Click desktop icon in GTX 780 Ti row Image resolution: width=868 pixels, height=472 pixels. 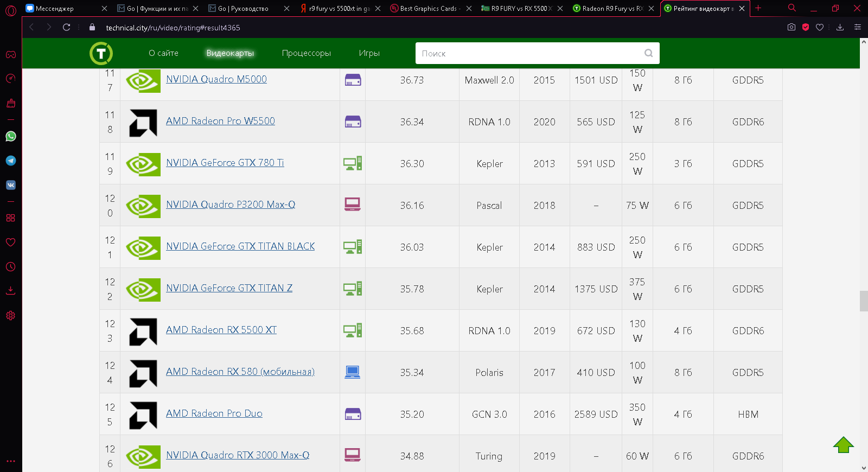(x=353, y=163)
